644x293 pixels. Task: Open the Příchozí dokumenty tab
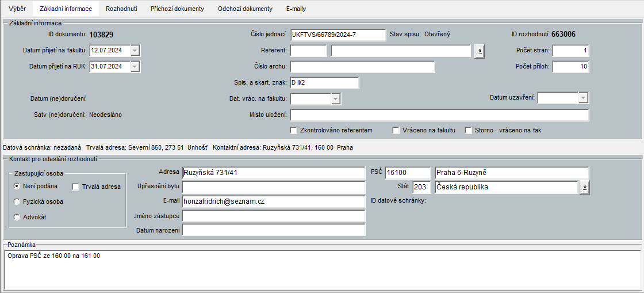pos(177,9)
